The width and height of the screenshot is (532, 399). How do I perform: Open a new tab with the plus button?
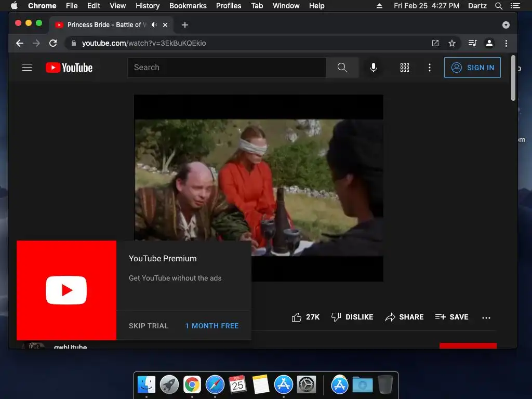(185, 25)
